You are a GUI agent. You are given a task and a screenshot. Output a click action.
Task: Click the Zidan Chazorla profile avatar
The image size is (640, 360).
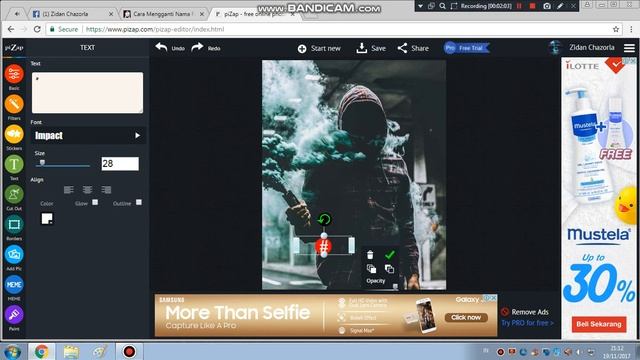[x=554, y=48]
